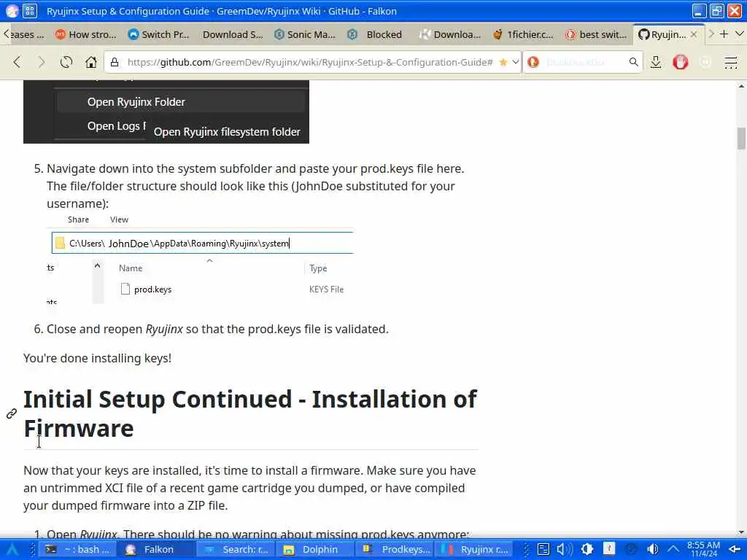Switch to the bash terminal window in the taskbar
The image size is (747, 560).
(x=77, y=550)
